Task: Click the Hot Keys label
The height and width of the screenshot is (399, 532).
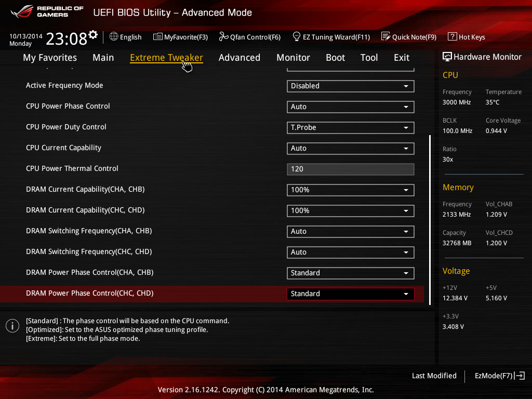Action: click(472, 37)
